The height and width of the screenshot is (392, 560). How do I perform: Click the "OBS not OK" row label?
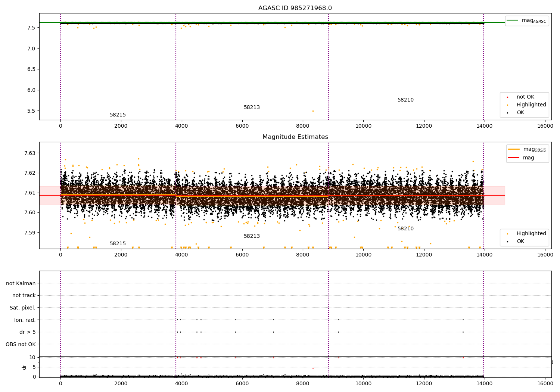(x=21, y=344)
